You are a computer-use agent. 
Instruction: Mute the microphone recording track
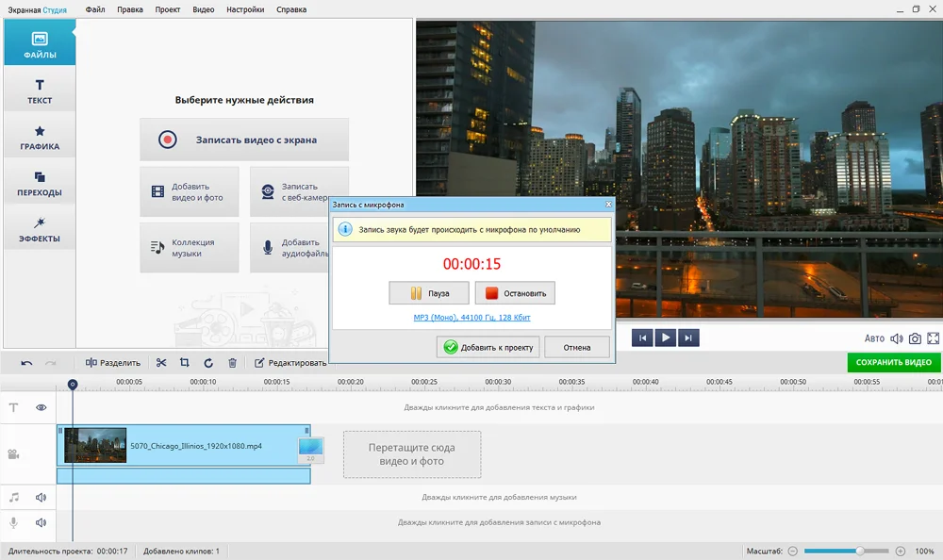pos(41,522)
